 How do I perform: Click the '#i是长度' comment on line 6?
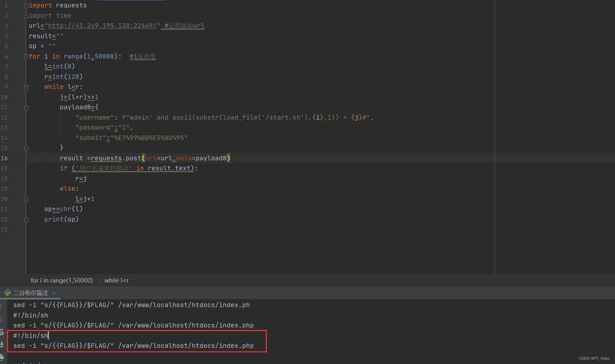(143, 56)
